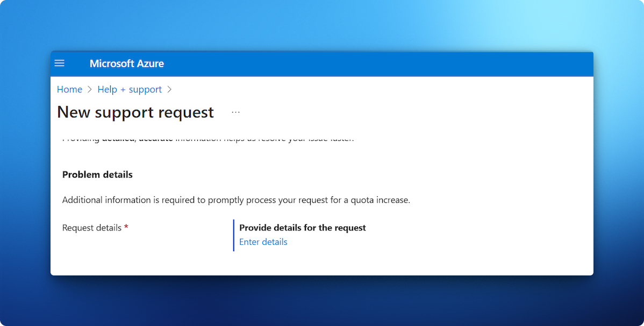Click the blue vertical bar beside Enter details
The height and width of the screenshot is (326, 644).
pos(234,235)
